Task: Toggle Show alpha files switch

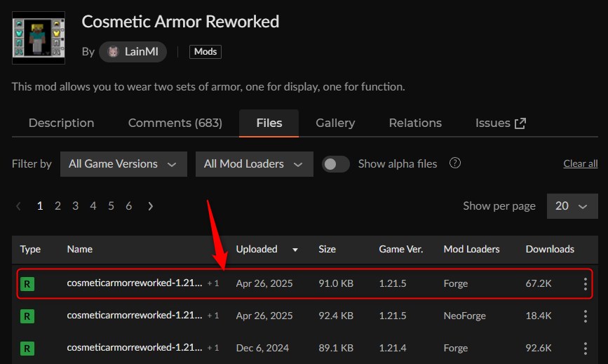Action: click(335, 164)
